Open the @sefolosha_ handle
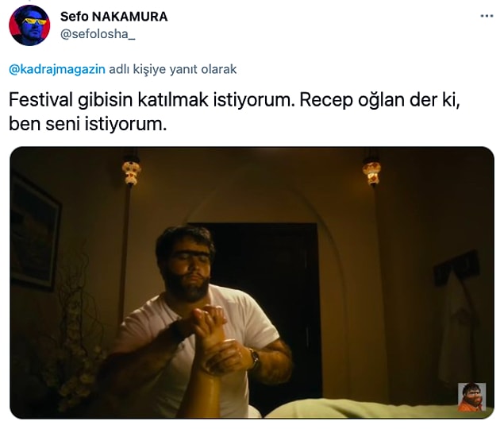This screenshot has width=504, height=429. [x=98, y=34]
